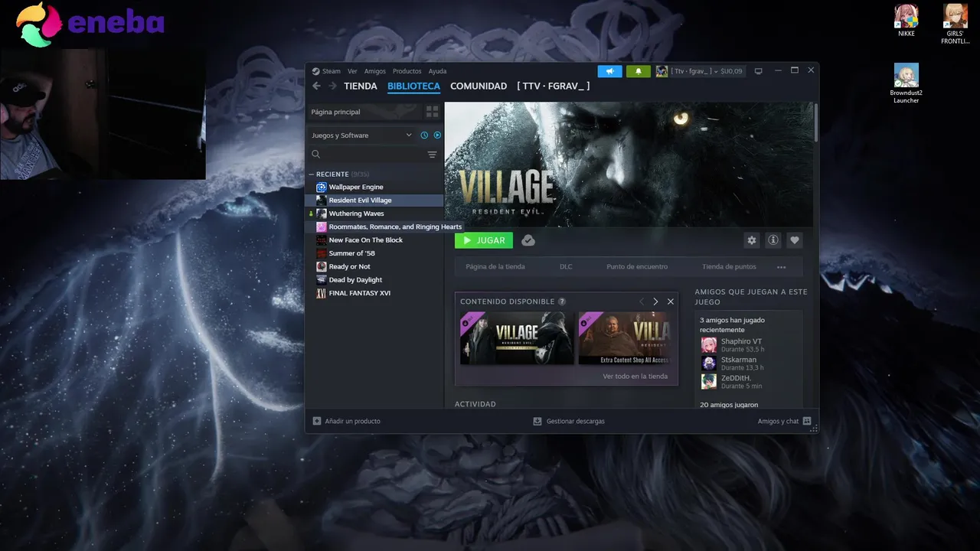Viewport: 980px width, 551px height.
Task: Open Punto de encuentro tab
Action: [637, 267]
